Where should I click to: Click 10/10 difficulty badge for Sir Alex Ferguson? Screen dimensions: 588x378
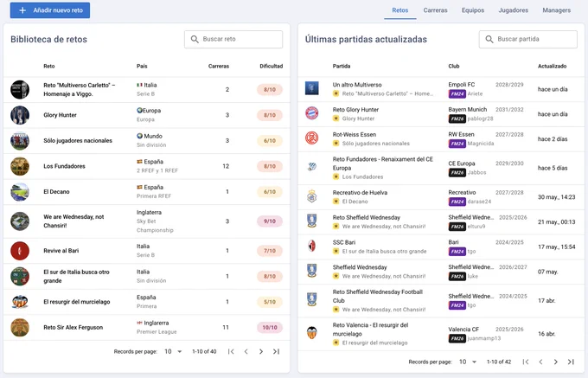tap(270, 327)
